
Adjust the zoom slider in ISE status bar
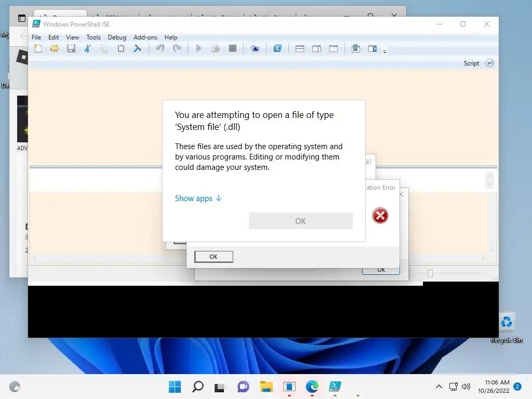[430, 273]
